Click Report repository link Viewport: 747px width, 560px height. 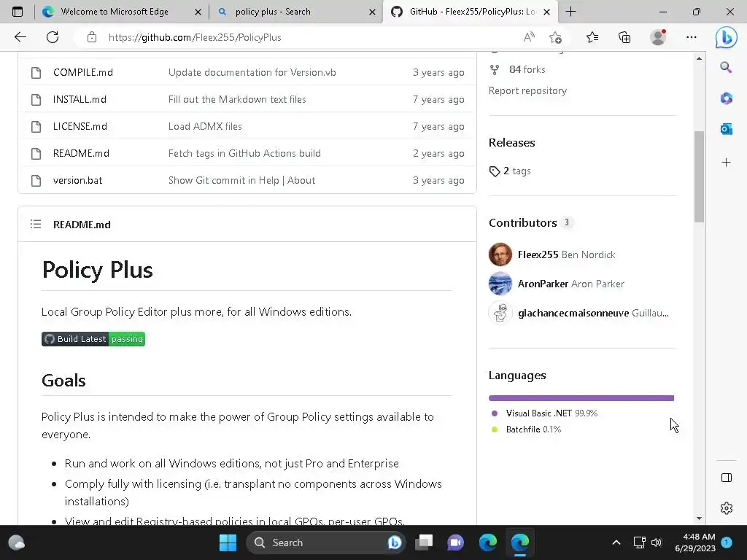pyautogui.click(x=527, y=91)
